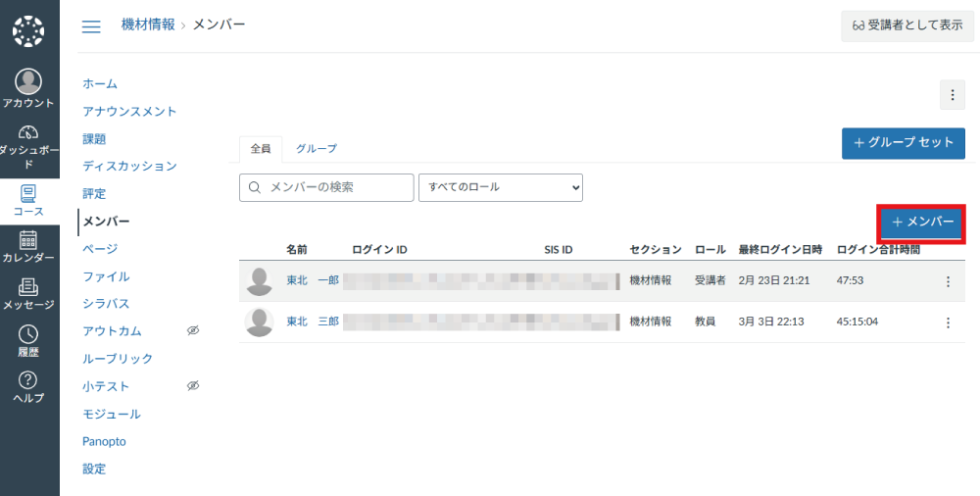Click the 教員 role cell
980x496 pixels.
[x=705, y=322]
